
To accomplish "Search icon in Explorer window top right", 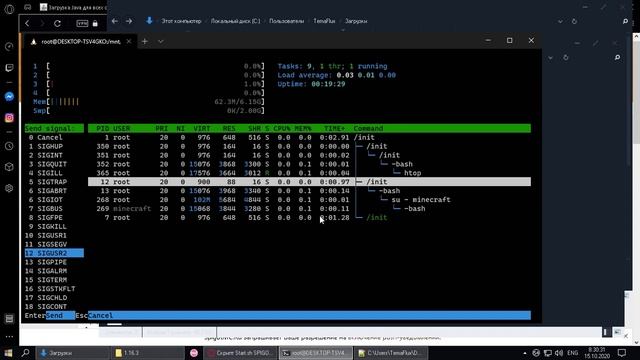I will [x=625, y=21].
